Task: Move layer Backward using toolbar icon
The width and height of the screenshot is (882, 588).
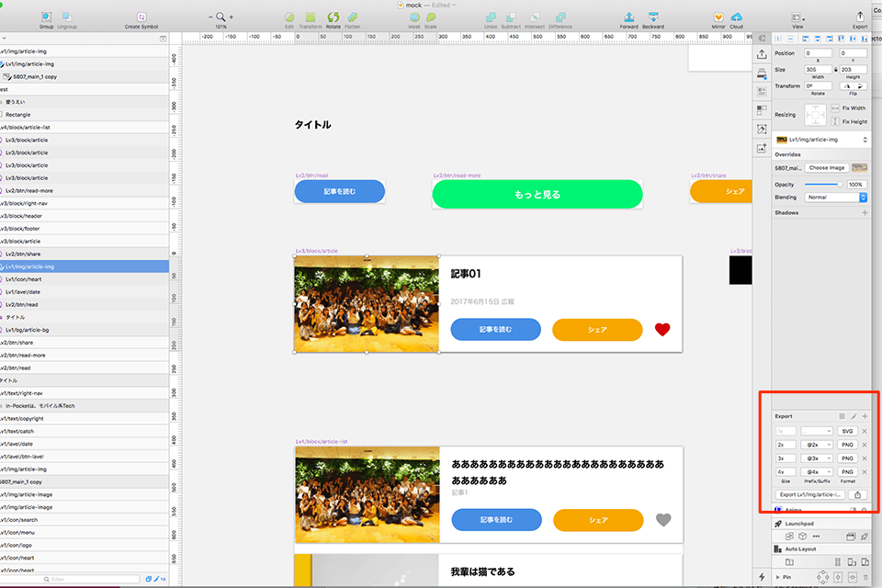Action: pos(653,17)
